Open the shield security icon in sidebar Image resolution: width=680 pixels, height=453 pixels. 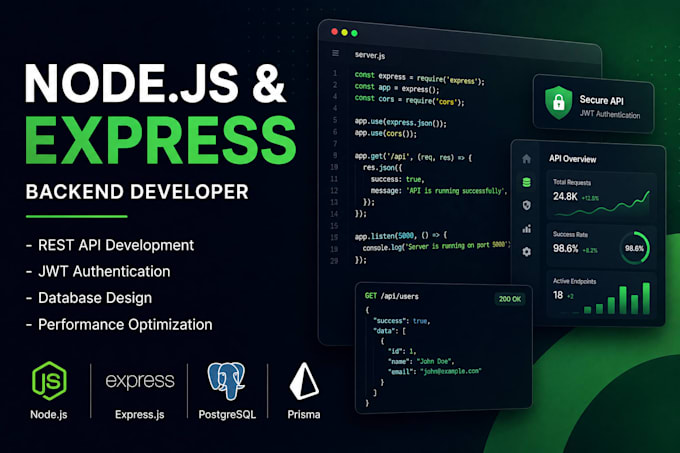click(x=526, y=205)
